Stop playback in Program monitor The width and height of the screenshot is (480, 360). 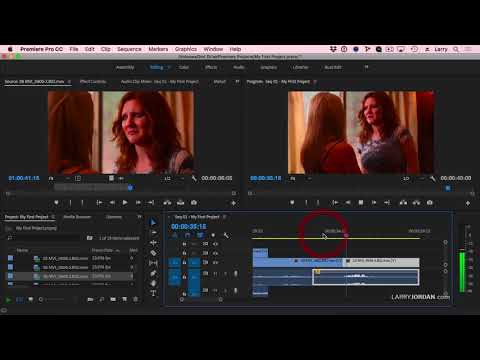(361, 202)
